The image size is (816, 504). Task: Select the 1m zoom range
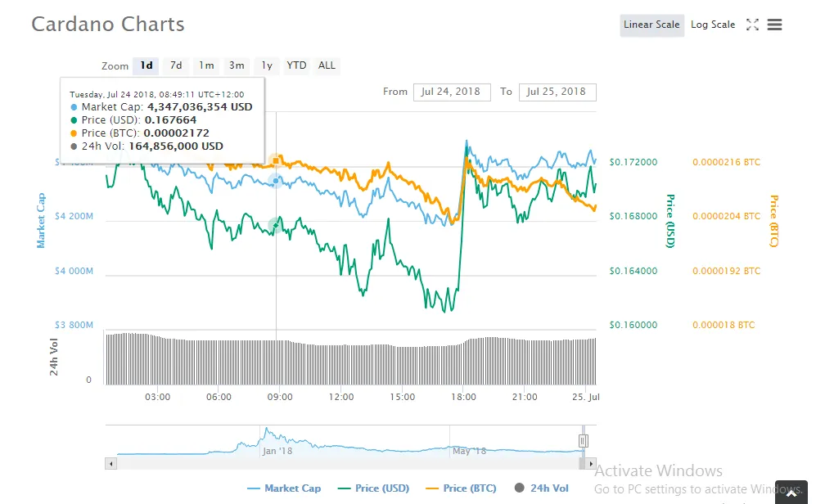tap(206, 65)
